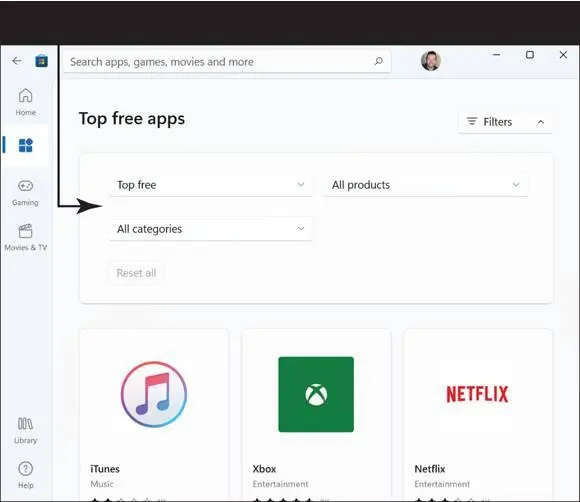Open the user profile picture

pos(431,61)
